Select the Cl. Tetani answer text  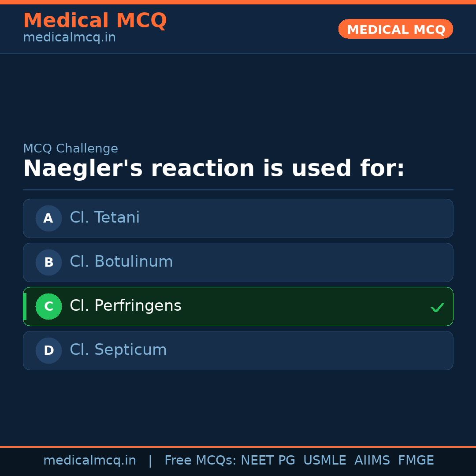104,218
